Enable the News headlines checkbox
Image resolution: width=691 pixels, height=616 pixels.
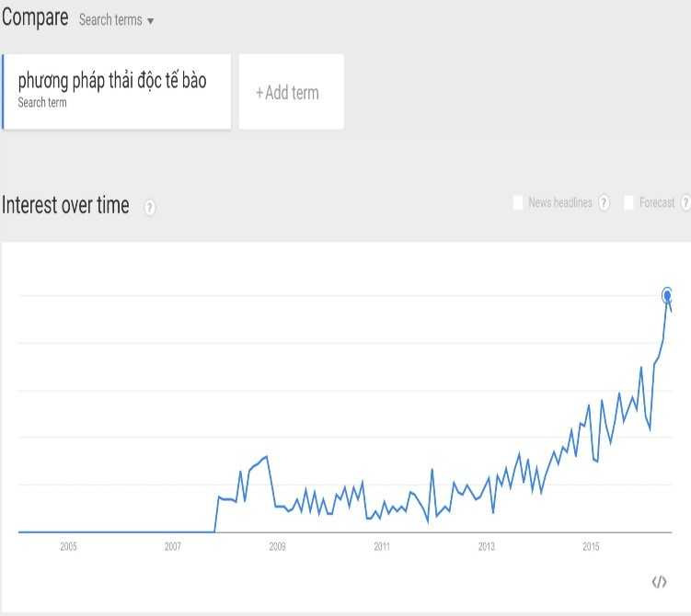tap(518, 202)
